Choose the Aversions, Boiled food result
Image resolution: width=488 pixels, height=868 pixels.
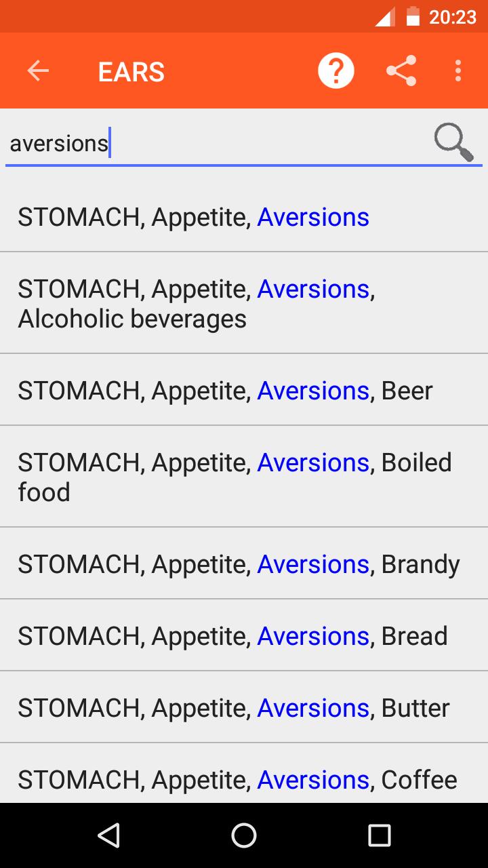244,477
